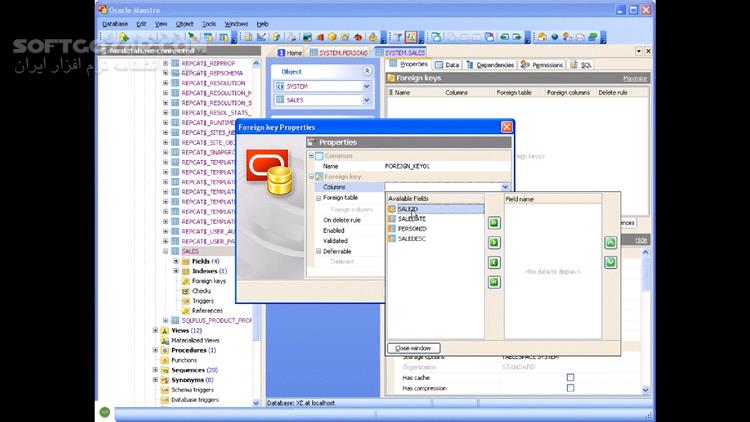
Task: Switch to the SYSTEM.PERSONS tab
Action: [x=339, y=53]
